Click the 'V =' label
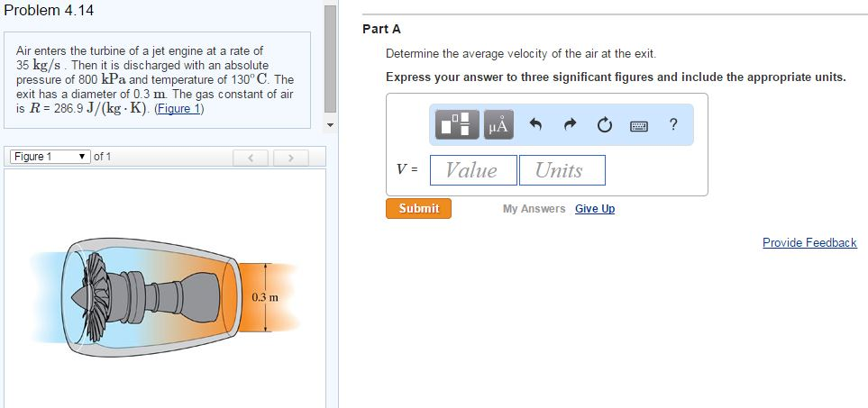Screen dimensions: 868x408 tap(408, 169)
